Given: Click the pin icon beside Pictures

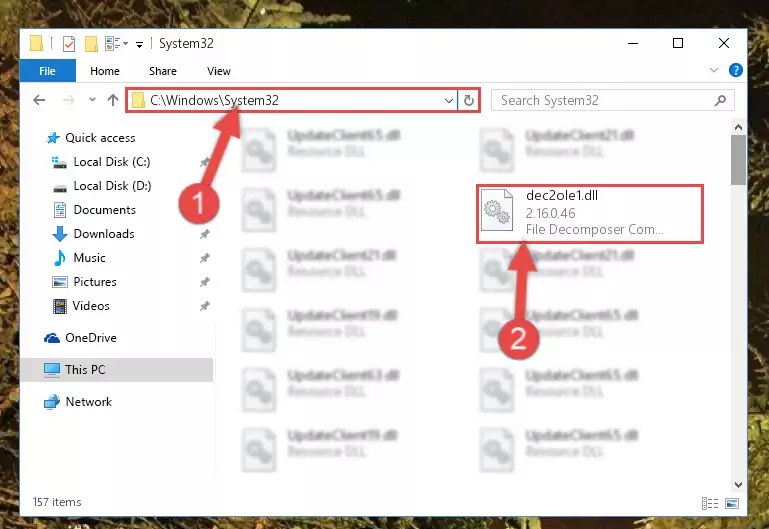Looking at the screenshot, I should pyautogui.click(x=205, y=282).
